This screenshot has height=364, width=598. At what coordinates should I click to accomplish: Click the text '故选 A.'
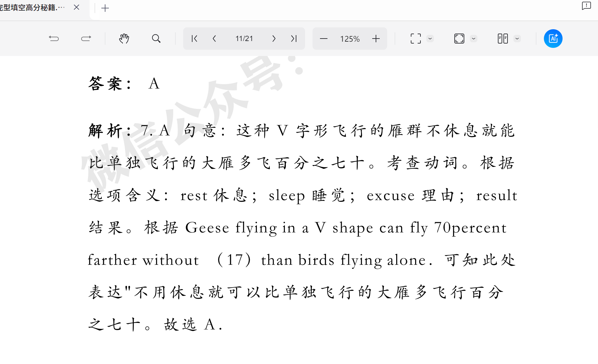[x=193, y=325]
